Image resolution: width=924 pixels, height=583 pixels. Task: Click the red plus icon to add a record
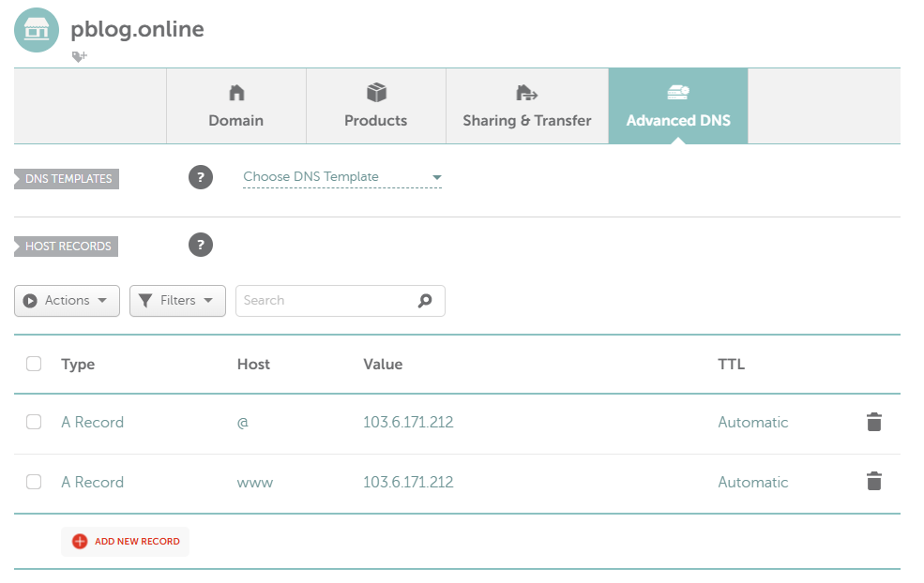coord(80,541)
